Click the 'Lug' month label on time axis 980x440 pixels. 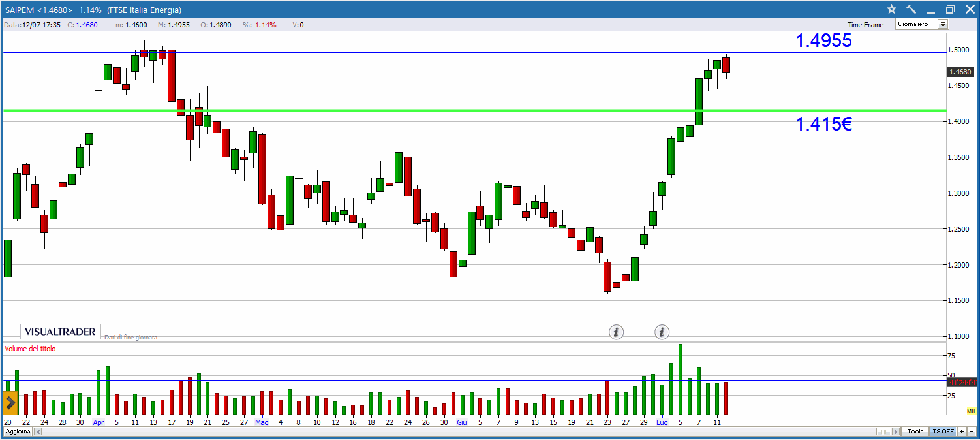click(662, 422)
